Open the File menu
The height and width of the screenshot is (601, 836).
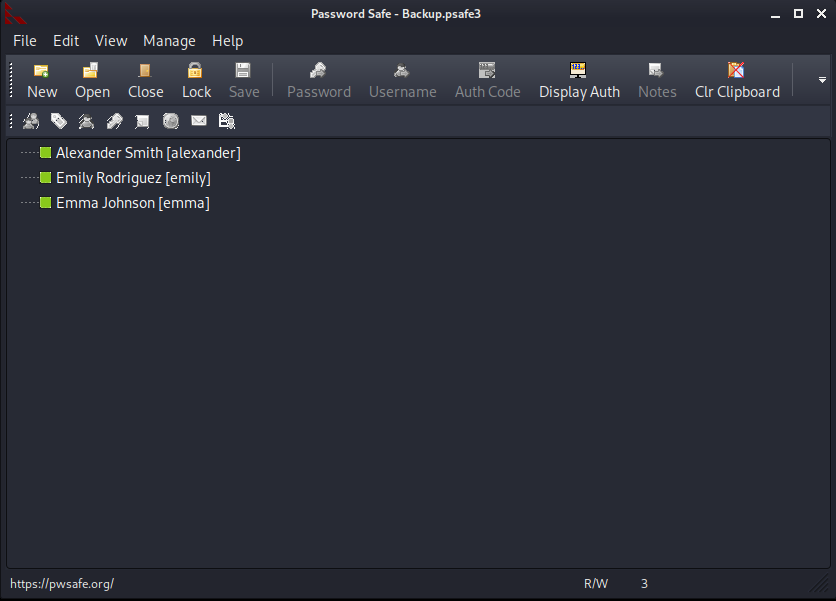pyautogui.click(x=25, y=41)
